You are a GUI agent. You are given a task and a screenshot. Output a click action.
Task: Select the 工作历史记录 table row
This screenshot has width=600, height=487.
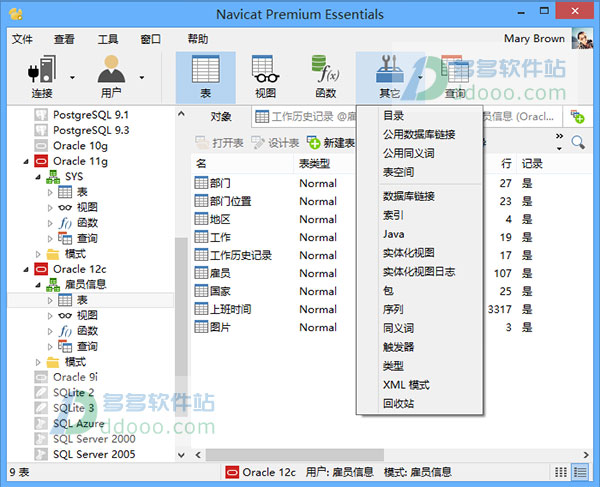pos(241,255)
